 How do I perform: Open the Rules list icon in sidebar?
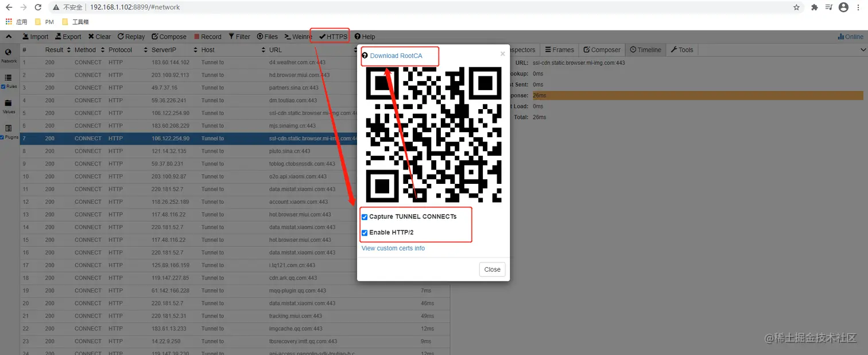[x=9, y=78]
